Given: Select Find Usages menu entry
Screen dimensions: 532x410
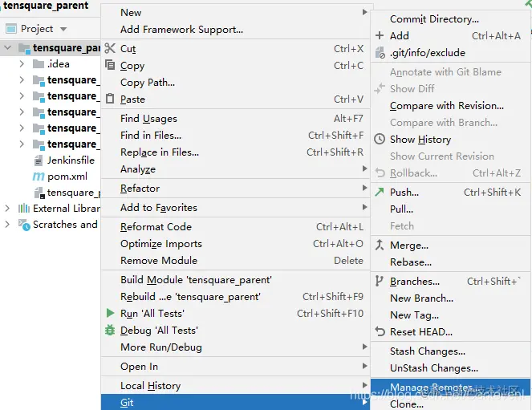Looking at the screenshot, I should tap(235, 119).
